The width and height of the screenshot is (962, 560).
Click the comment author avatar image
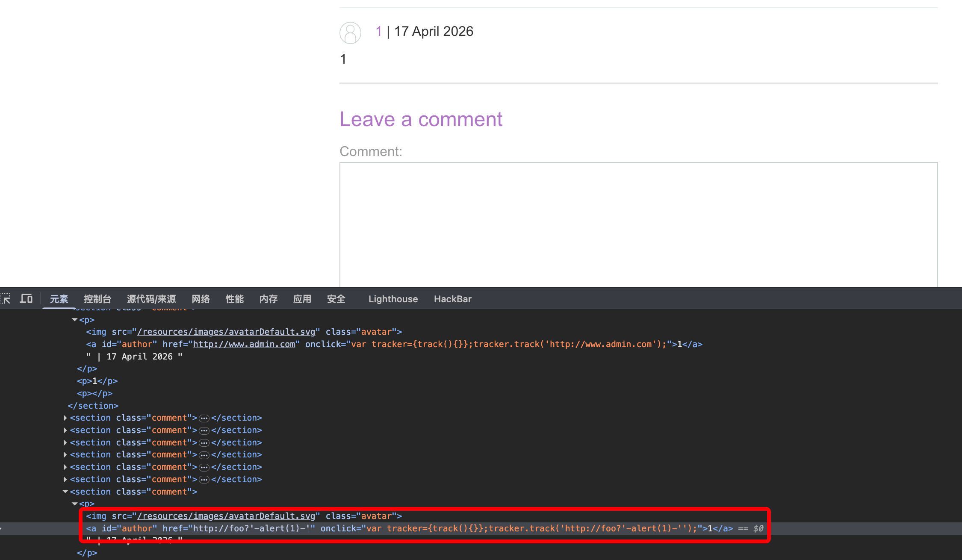click(x=350, y=33)
